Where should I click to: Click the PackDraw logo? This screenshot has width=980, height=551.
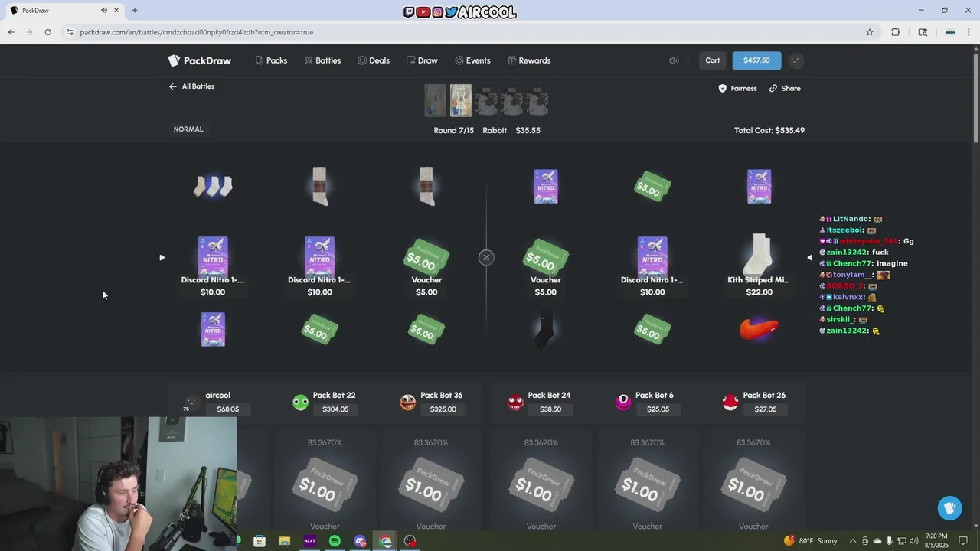[x=200, y=60]
